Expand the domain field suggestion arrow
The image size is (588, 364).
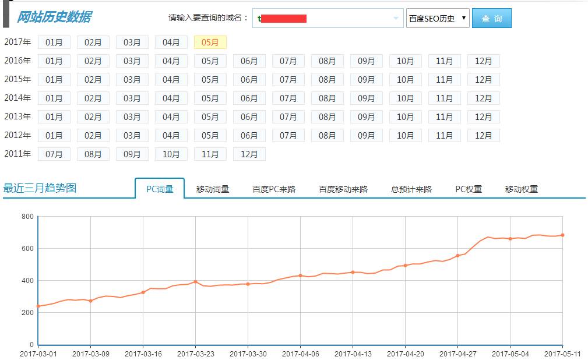point(396,19)
